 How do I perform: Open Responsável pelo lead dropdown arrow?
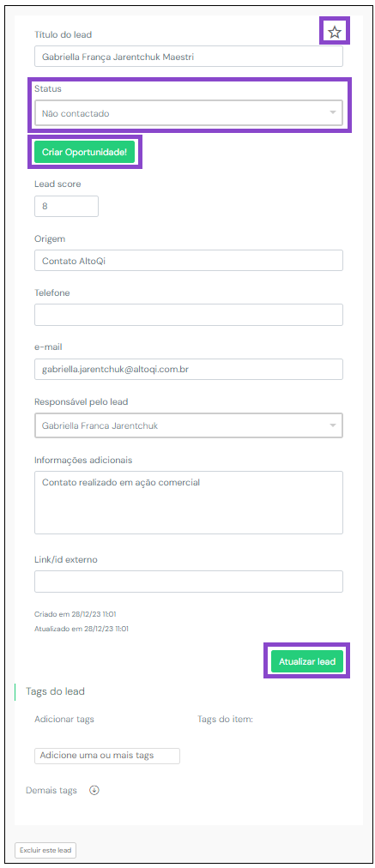pos(332,425)
